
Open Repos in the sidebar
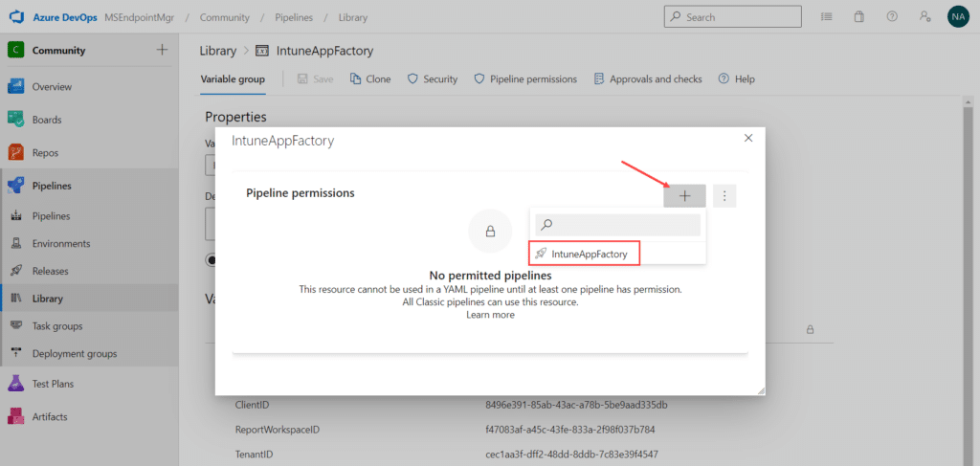(x=46, y=152)
